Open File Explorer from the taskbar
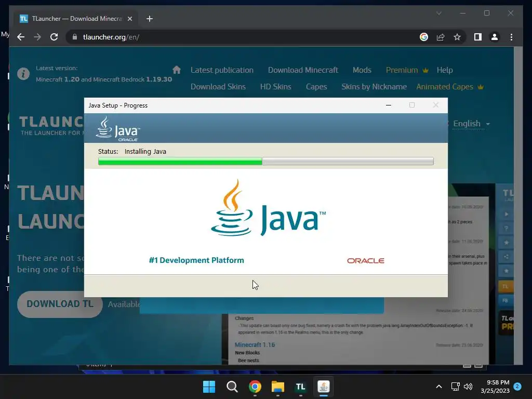 click(278, 387)
